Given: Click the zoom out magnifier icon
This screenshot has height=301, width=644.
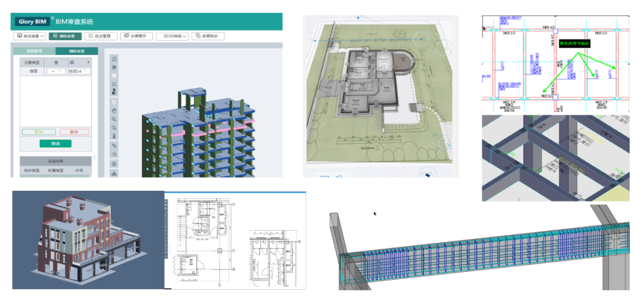Looking at the screenshot, I should (114, 128).
